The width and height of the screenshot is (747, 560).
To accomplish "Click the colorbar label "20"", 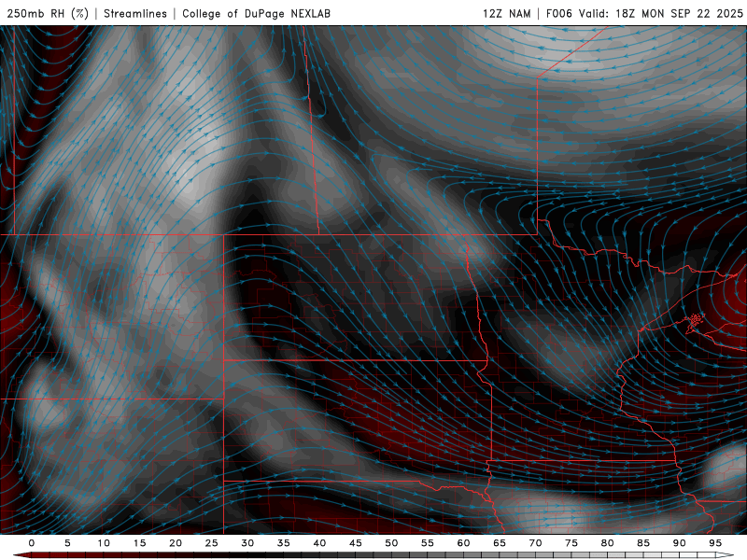I will tap(176, 543).
